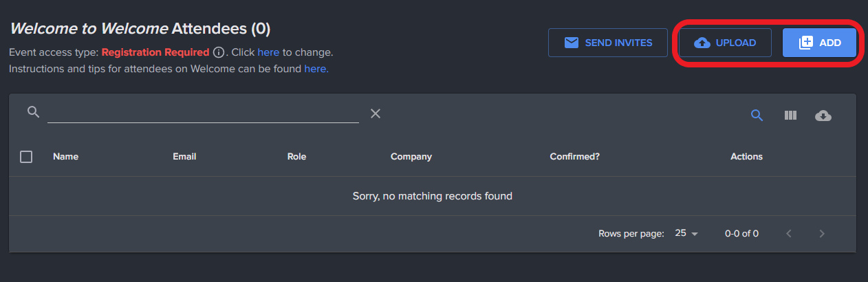Click the Send Invites button
The height and width of the screenshot is (282, 868).
608,43
